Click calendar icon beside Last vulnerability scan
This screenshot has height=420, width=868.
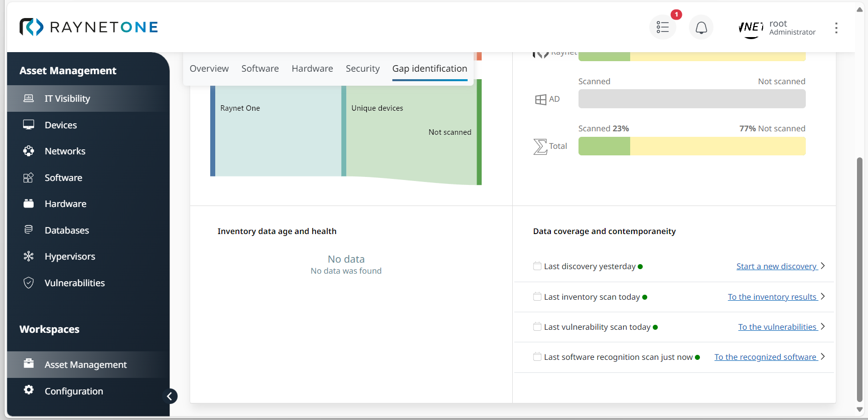(537, 327)
